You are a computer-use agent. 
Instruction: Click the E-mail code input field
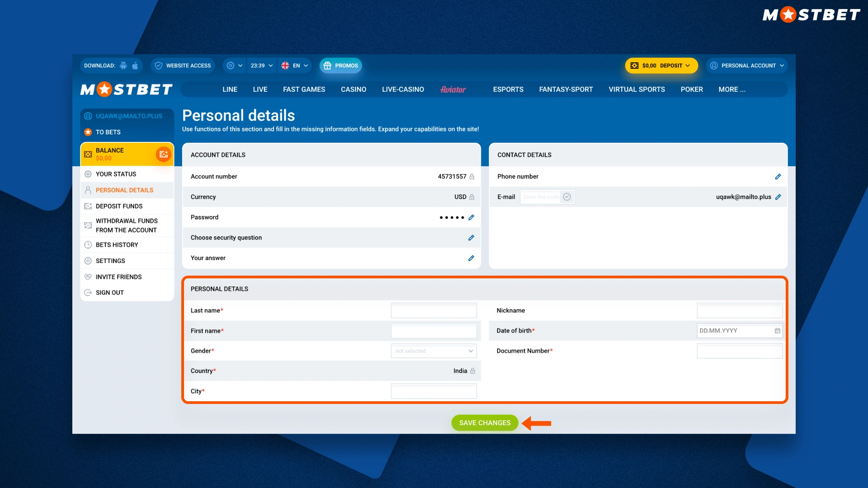click(x=541, y=197)
